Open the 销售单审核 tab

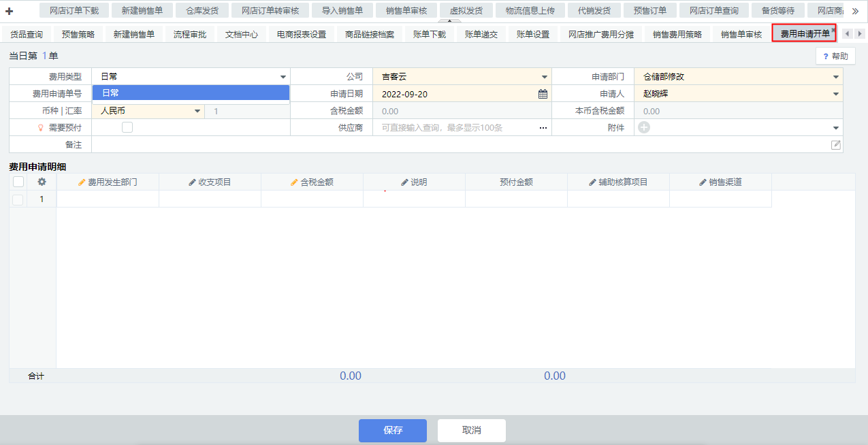741,34
